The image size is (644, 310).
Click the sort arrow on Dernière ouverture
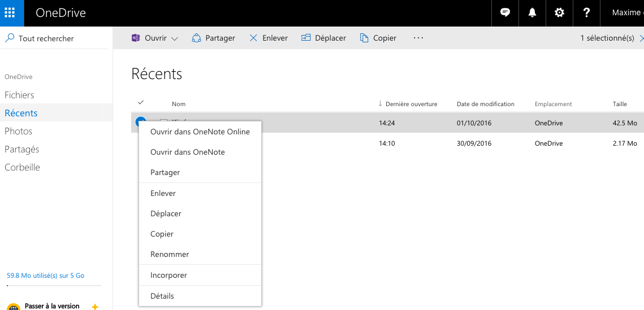pos(381,104)
